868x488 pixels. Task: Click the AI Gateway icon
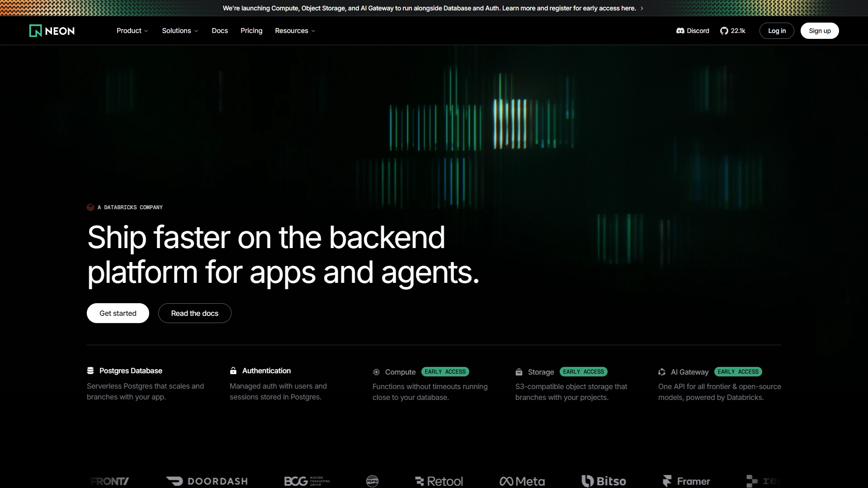click(662, 372)
